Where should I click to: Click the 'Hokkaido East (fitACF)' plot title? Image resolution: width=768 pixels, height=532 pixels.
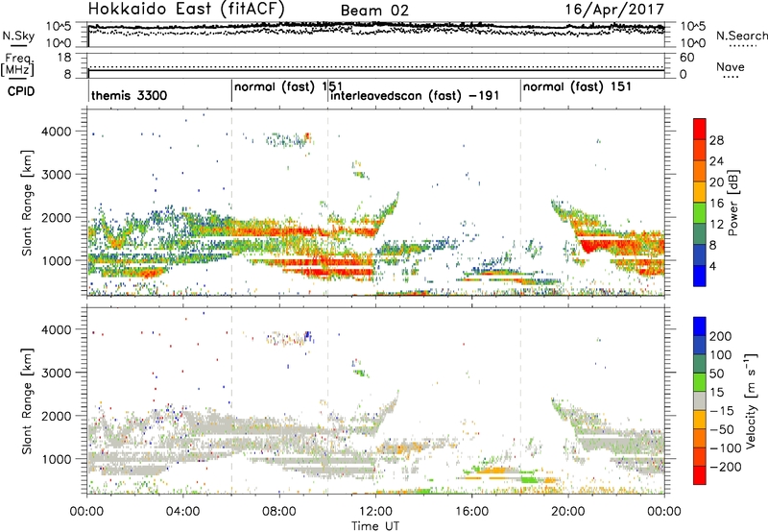click(x=185, y=9)
